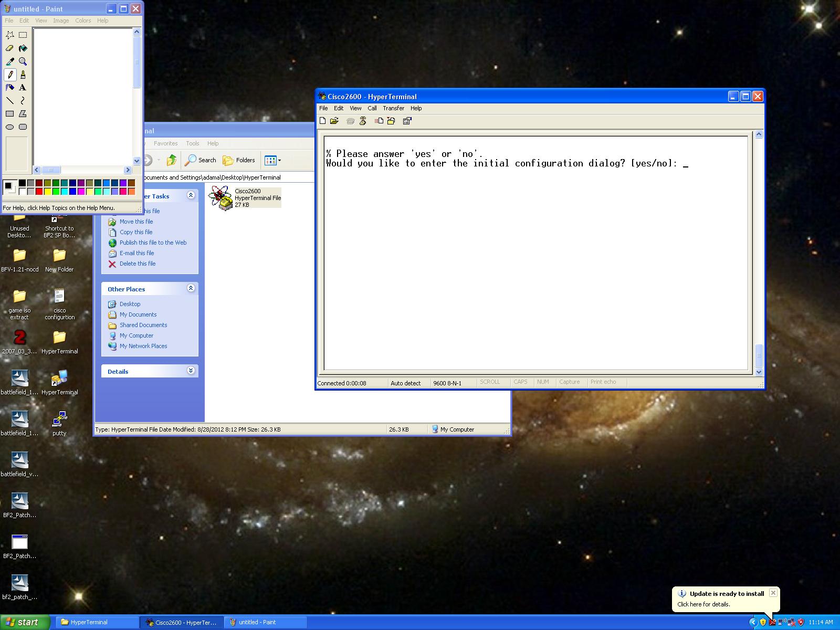Click the Send icon in HyperTerminal toolbar

click(x=379, y=121)
